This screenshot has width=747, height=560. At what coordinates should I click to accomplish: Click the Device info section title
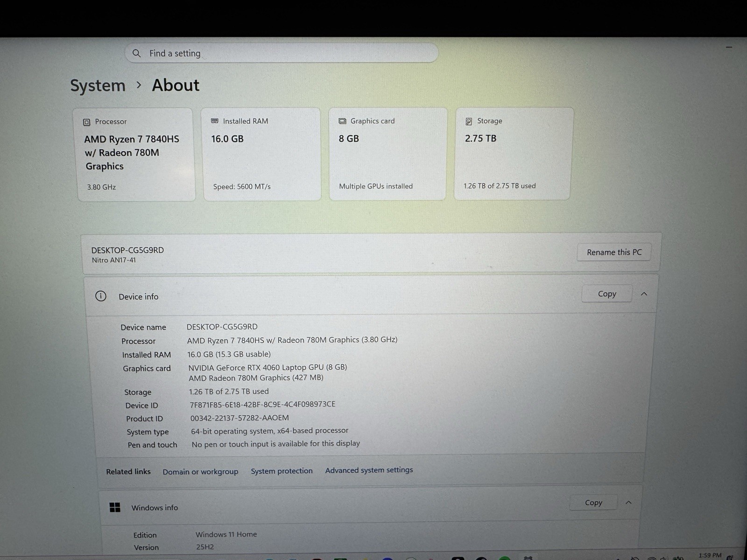point(139,297)
